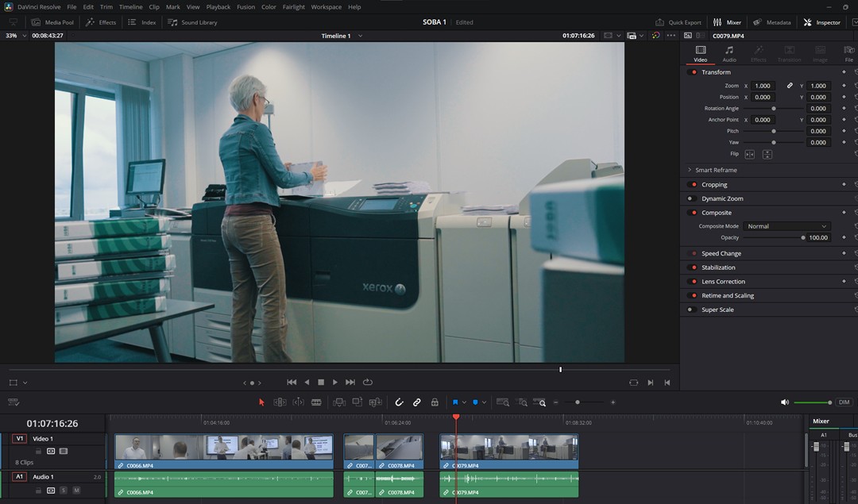Image resolution: width=858 pixels, height=504 pixels.
Task: Enable the Dynamic Zoom toggle
Action: tap(690, 198)
